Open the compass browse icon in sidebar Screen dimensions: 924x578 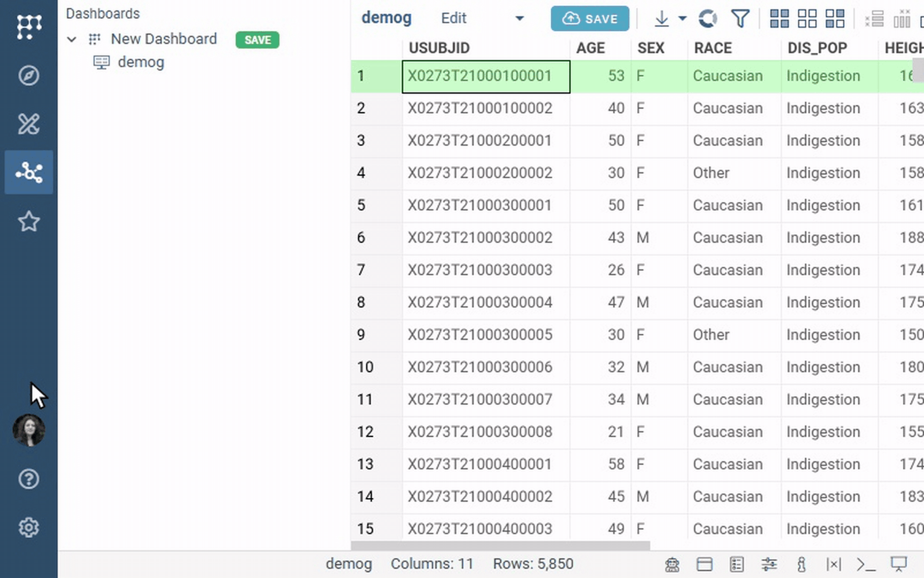click(29, 75)
